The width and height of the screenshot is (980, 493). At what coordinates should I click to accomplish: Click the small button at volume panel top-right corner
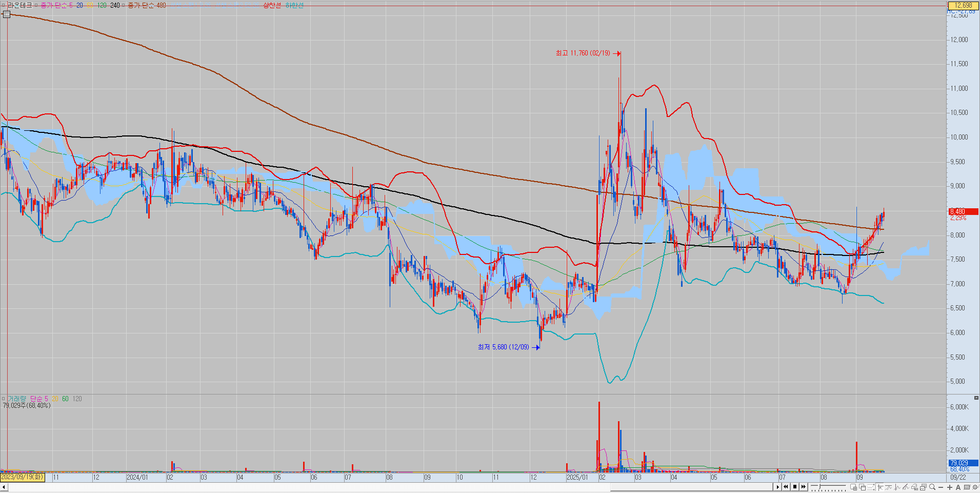click(x=976, y=398)
